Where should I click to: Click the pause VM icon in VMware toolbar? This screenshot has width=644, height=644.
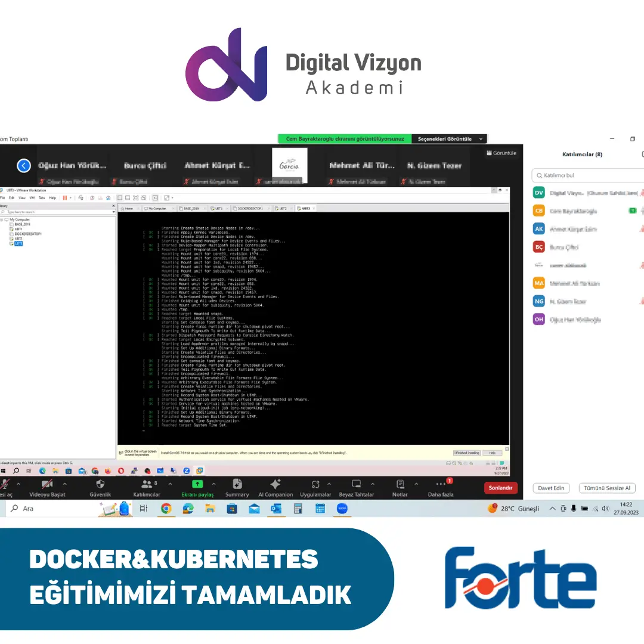(64, 197)
